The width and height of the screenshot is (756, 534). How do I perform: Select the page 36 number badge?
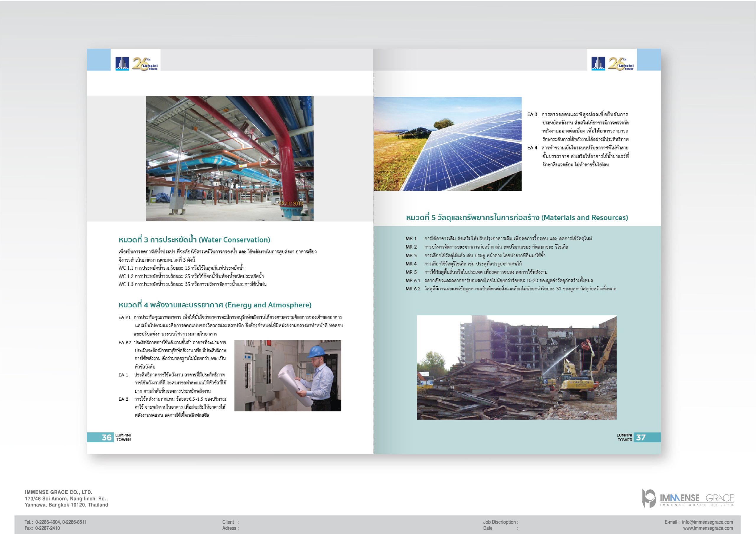click(x=106, y=437)
